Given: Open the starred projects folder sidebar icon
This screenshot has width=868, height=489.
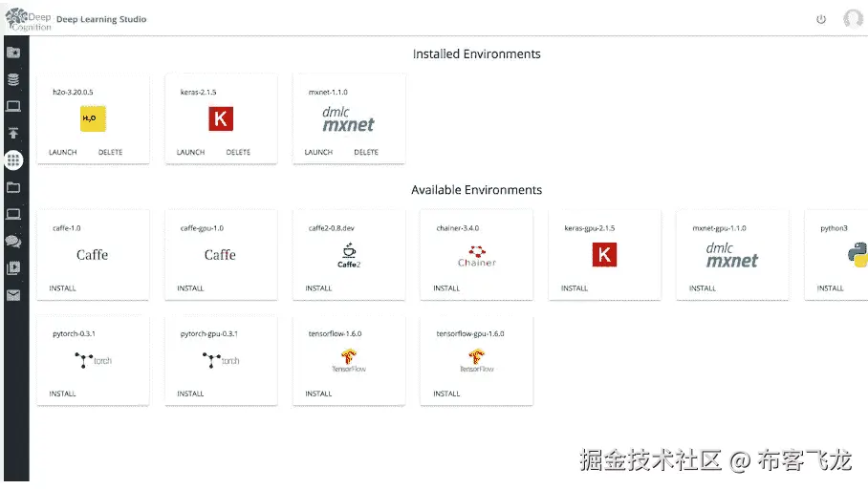Looking at the screenshot, I should pyautogui.click(x=13, y=53).
